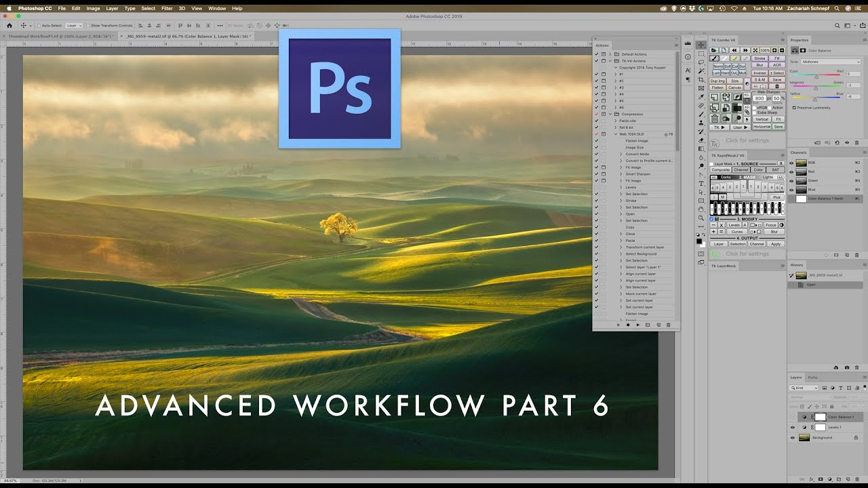Image resolution: width=868 pixels, height=488 pixels.
Task: Delete action with Actions panel trash icon
Action: [x=668, y=325]
